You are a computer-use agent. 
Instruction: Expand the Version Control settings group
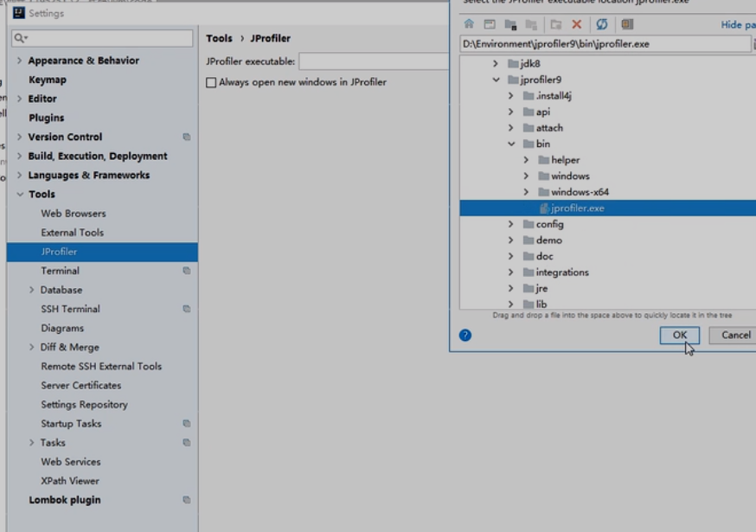(19, 137)
